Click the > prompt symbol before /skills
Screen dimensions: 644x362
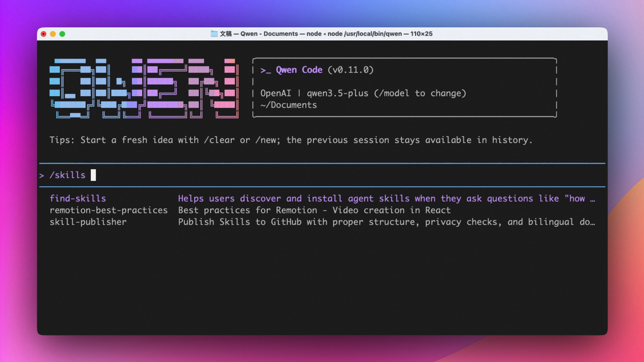click(42, 175)
